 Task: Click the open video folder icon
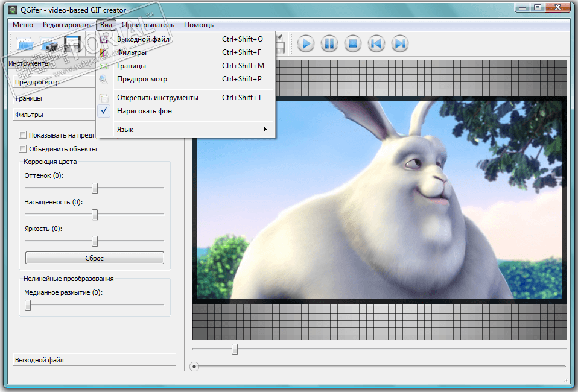(x=25, y=44)
